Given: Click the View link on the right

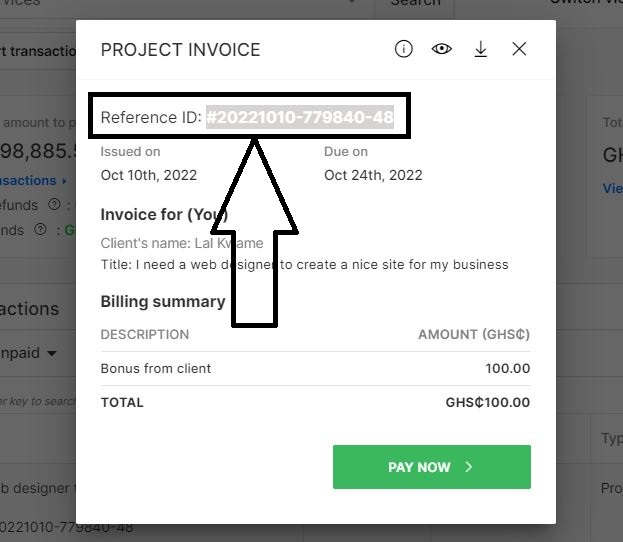Looking at the screenshot, I should 612,188.
